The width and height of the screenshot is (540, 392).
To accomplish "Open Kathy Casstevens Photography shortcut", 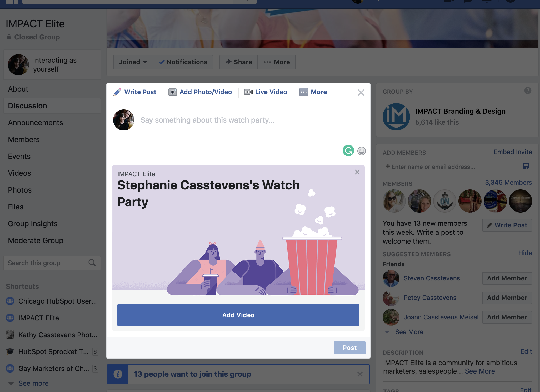I will [51, 335].
